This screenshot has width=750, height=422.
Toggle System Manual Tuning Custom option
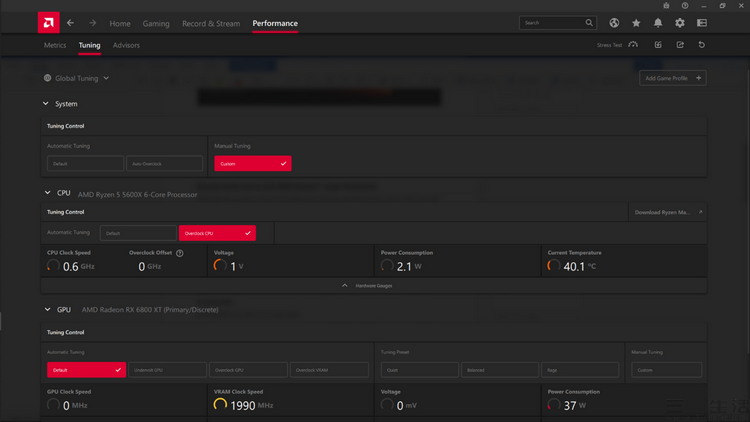coord(253,164)
